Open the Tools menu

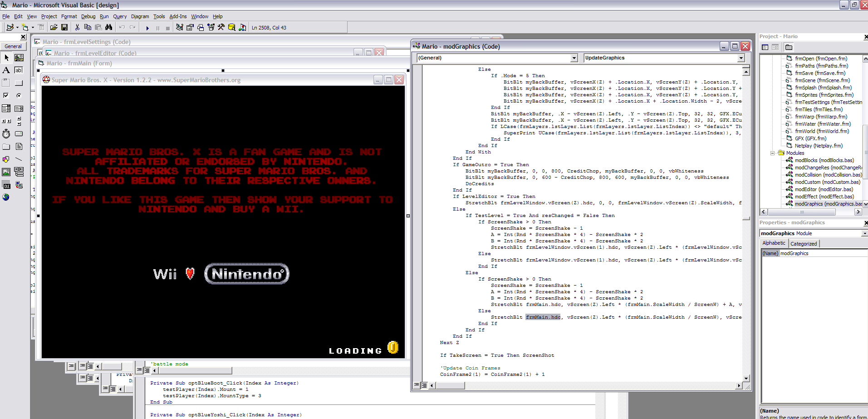coord(159,16)
